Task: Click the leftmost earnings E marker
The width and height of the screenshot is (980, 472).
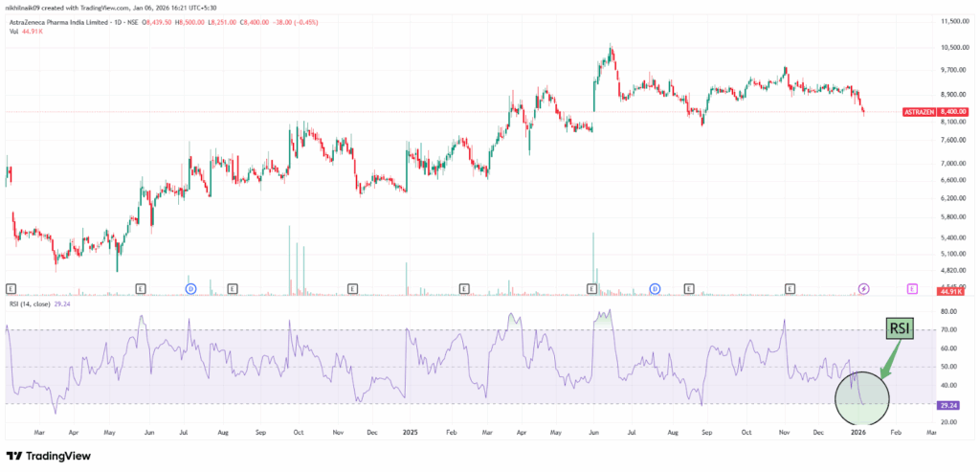Action: coord(11,287)
